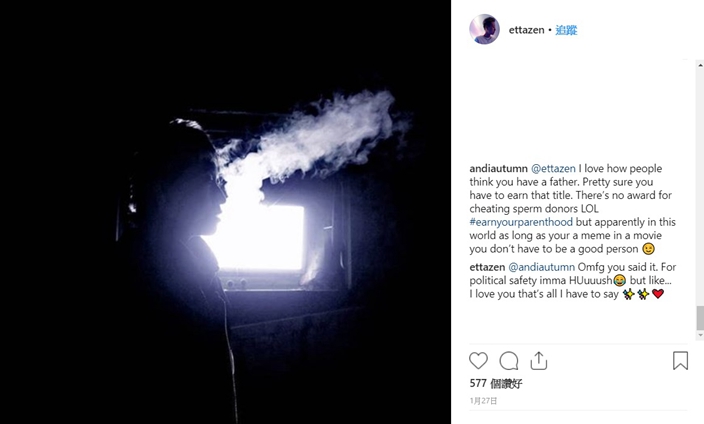Open the @andiautumn mention in reply
This screenshot has height=424, width=704.
coord(541,267)
